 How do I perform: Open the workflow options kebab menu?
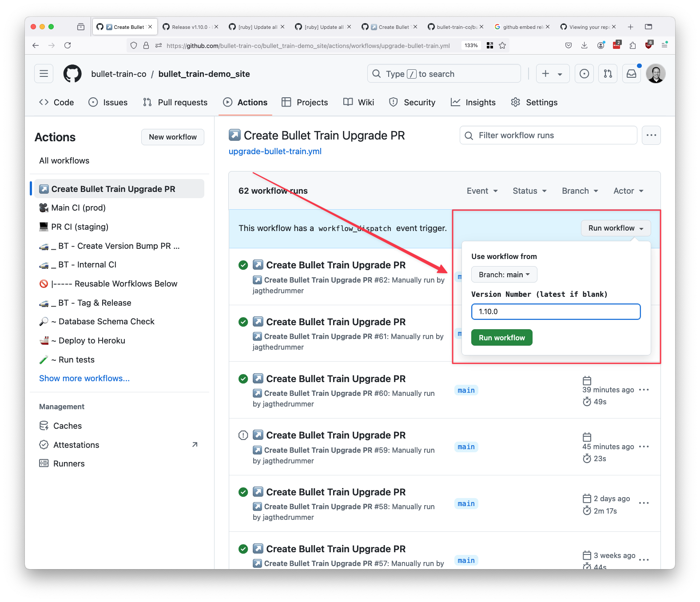(651, 135)
